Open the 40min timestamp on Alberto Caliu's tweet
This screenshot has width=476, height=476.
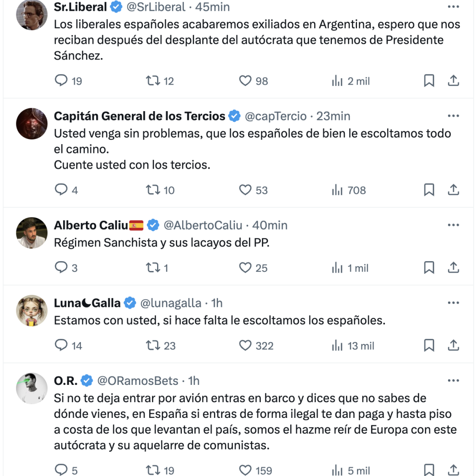[x=270, y=225]
